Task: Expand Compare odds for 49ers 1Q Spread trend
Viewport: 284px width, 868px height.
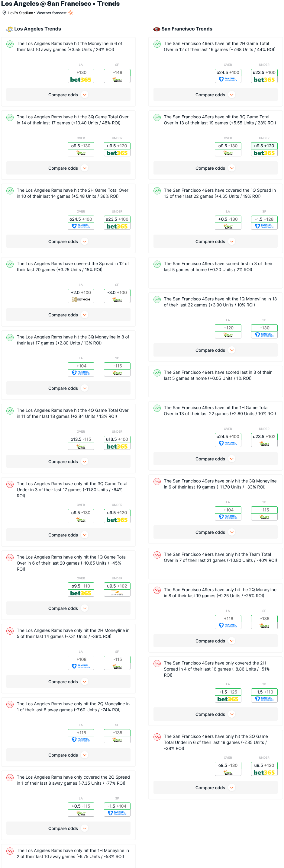Action: (x=215, y=241)
